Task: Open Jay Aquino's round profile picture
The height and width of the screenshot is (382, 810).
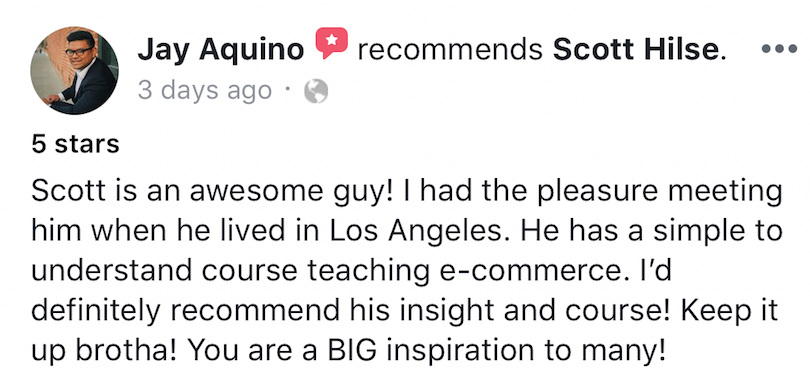Action: pos(74,70)
